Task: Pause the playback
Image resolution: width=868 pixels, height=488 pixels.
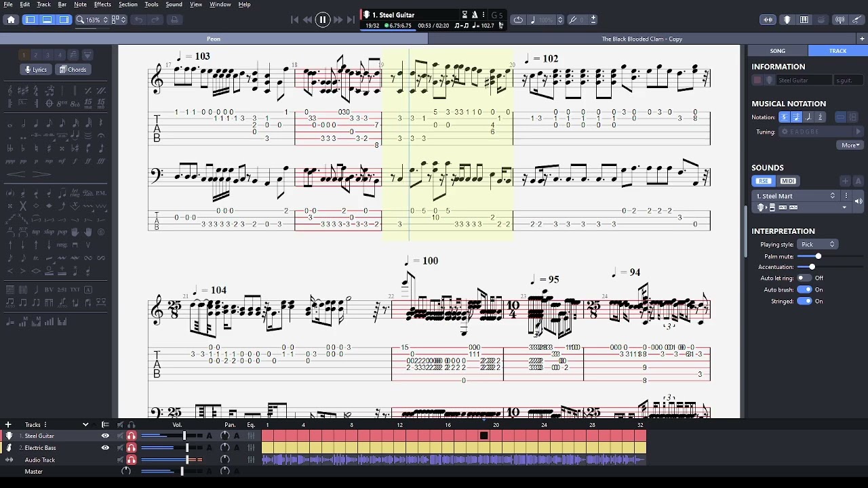Action: (323, 20)
